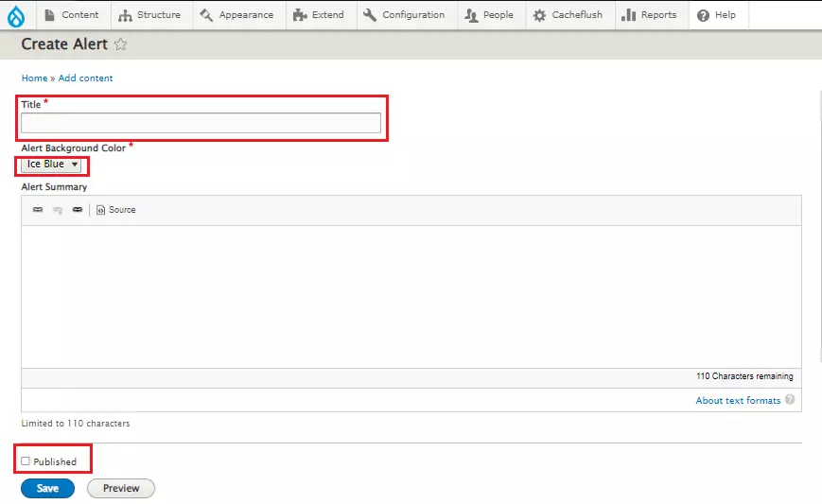Click the third link-style icon before Source
Screen dimensions: 822x504
tap(78, 210)
